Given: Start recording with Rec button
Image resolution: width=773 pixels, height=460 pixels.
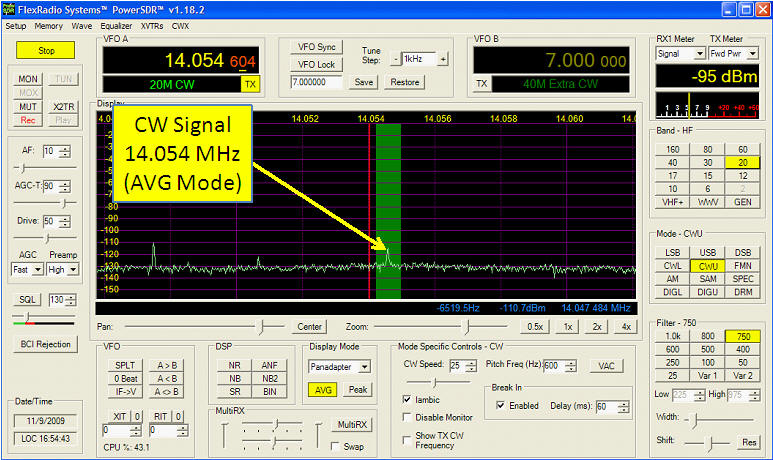Looking at the screenshot, I should click(28, 120).
